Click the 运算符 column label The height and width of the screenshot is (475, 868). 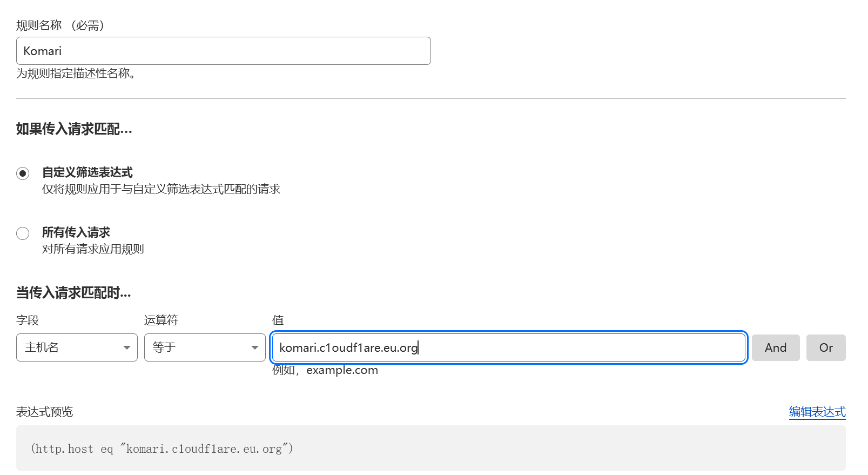point(161,320)
